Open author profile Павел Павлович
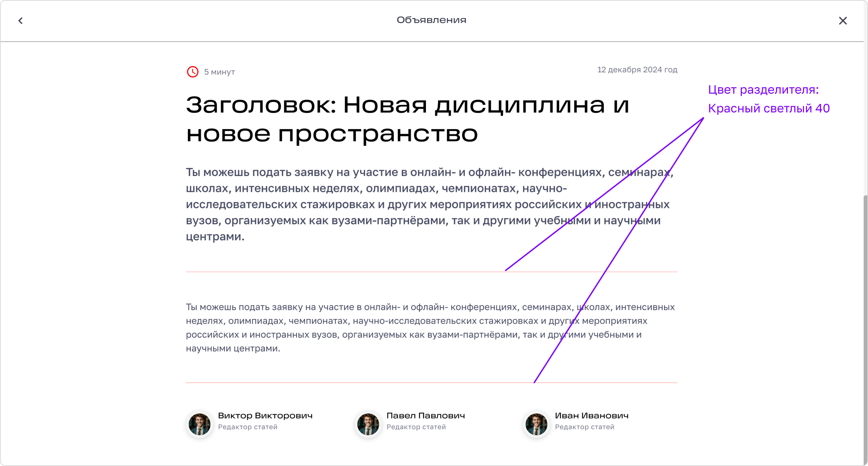 [x=426, y=416]
